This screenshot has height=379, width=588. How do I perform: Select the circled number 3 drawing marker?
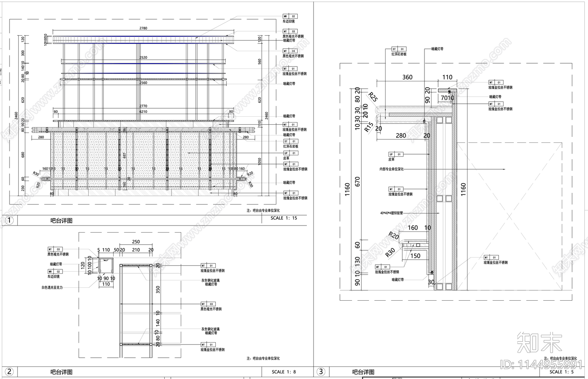321,372
